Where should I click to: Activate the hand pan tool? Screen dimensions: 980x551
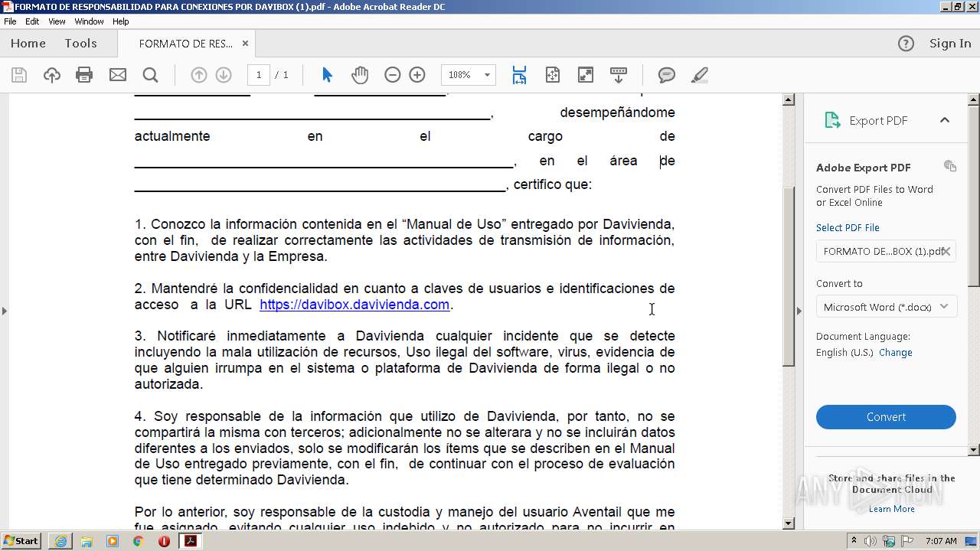(x=360, y=75)
